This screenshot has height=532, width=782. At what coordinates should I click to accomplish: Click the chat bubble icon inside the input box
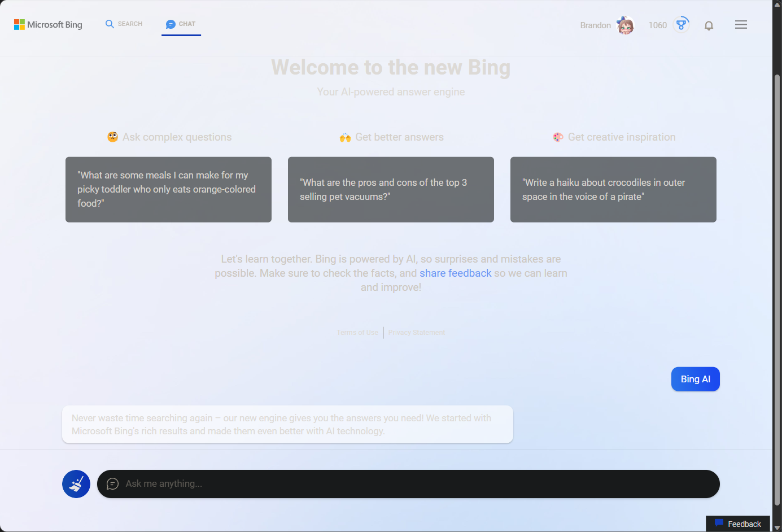[x=112, y=483]
